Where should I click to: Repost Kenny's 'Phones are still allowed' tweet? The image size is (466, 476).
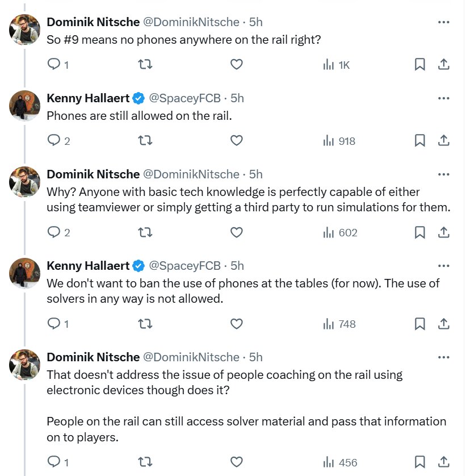click(x=145, y=140)
